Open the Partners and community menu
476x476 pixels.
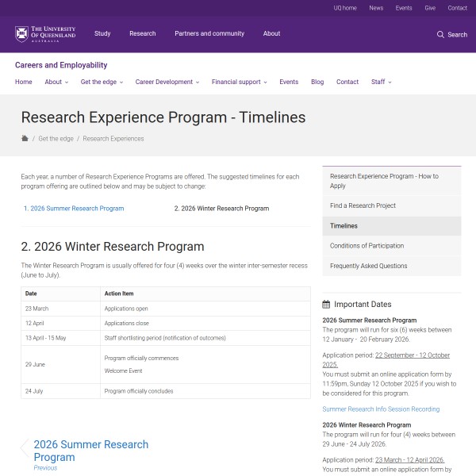(x=210, y=34)
